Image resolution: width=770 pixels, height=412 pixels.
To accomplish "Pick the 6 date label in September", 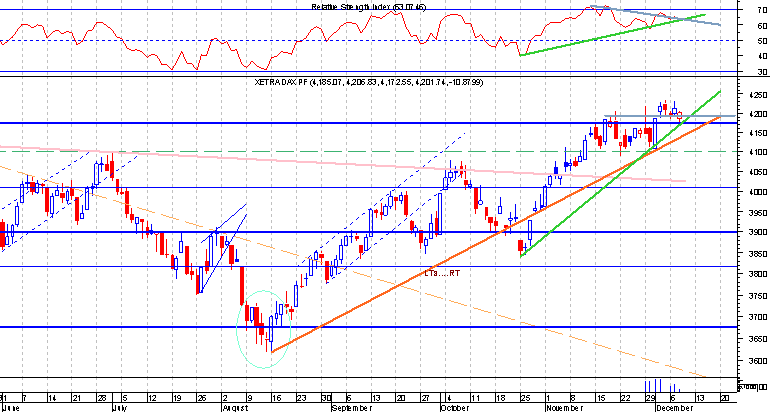I will pyautogui.click(x=349, y=398).
